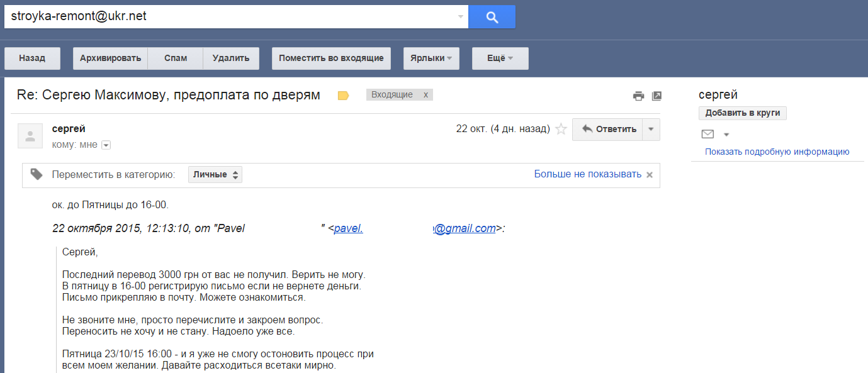The image size is (868, 373).
Task: Click the envelope icon under сергей contact
Action: [x=707, y=134]
